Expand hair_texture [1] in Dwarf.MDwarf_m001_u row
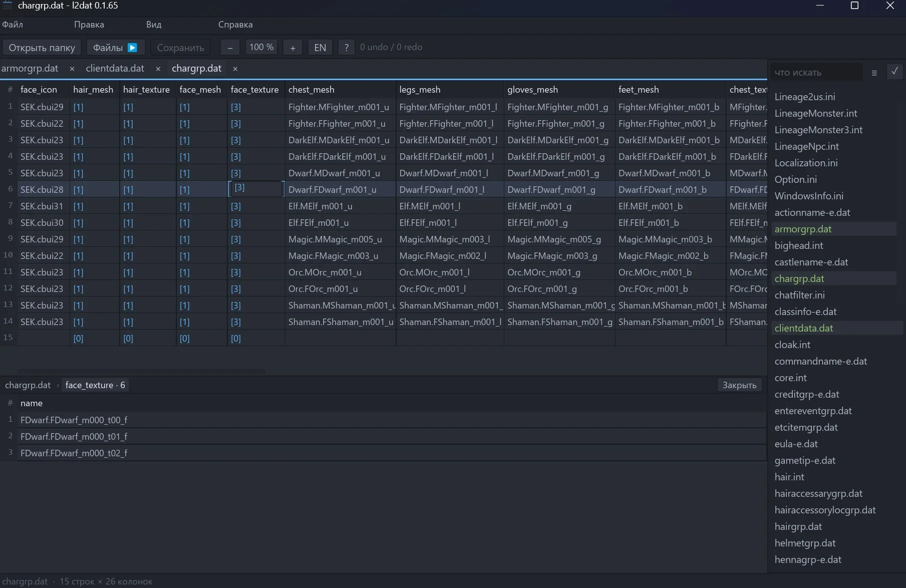906x588 pixels. point(128,173)
